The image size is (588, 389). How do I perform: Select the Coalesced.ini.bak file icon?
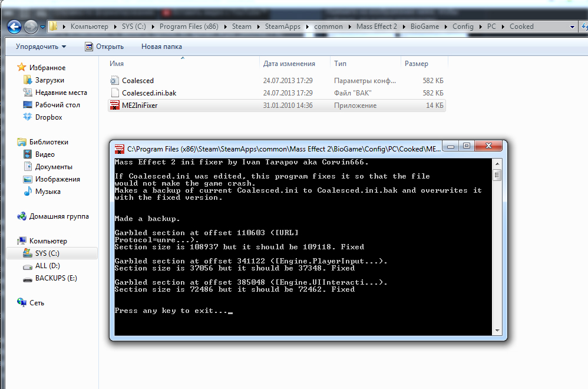point(115,93)
